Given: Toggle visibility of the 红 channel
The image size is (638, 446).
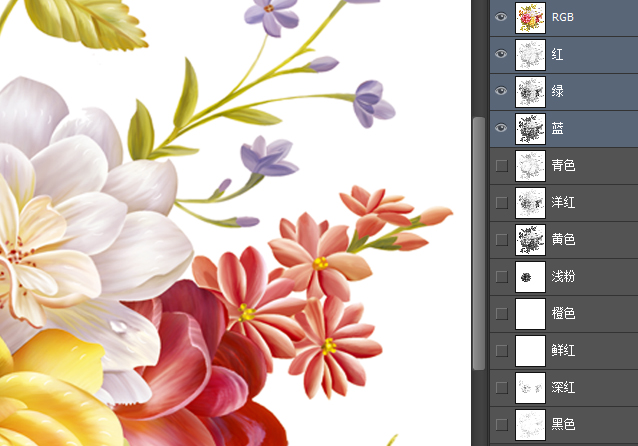Looking at the screenshot, I should click(x=501, y=54).
